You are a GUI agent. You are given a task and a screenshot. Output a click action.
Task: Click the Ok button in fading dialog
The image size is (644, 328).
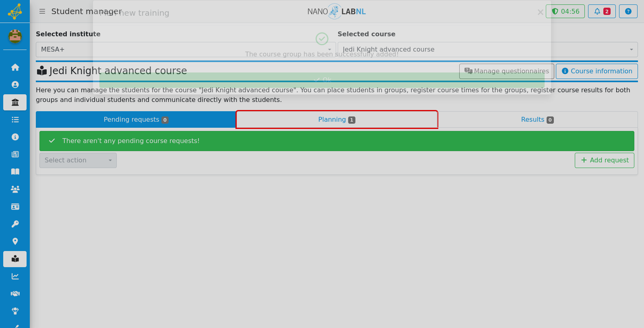tap(322, 80)
